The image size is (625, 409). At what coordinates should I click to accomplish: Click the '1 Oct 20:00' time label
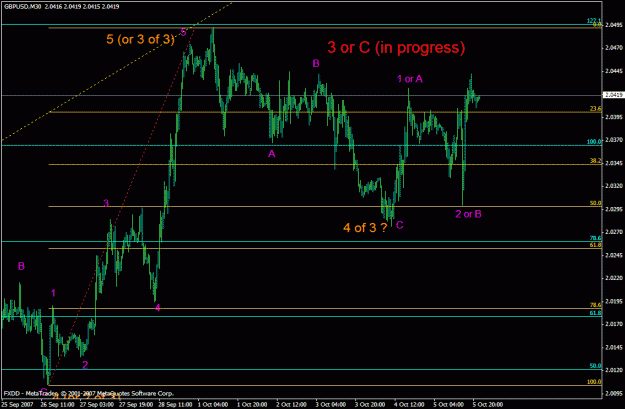[252, 404]
